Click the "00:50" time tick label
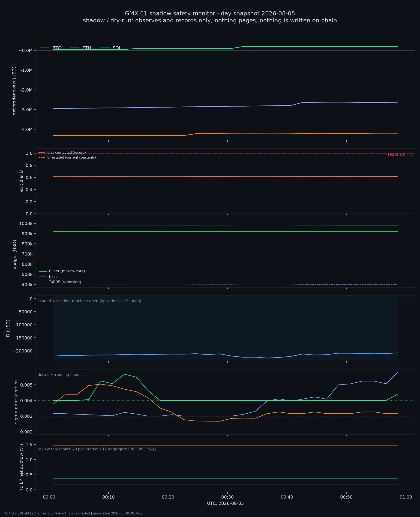420x517 pixels. point(346,497)
